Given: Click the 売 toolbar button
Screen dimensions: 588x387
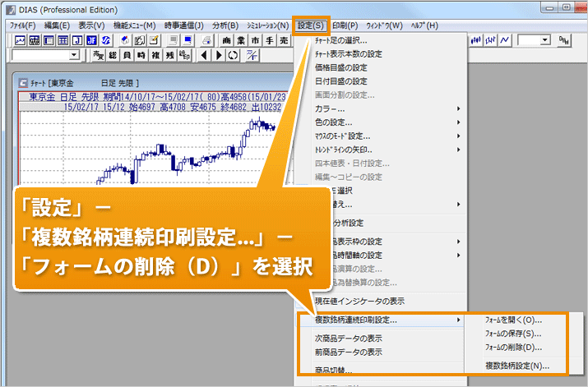Looking at the screenshot, I should coord(283,40).
